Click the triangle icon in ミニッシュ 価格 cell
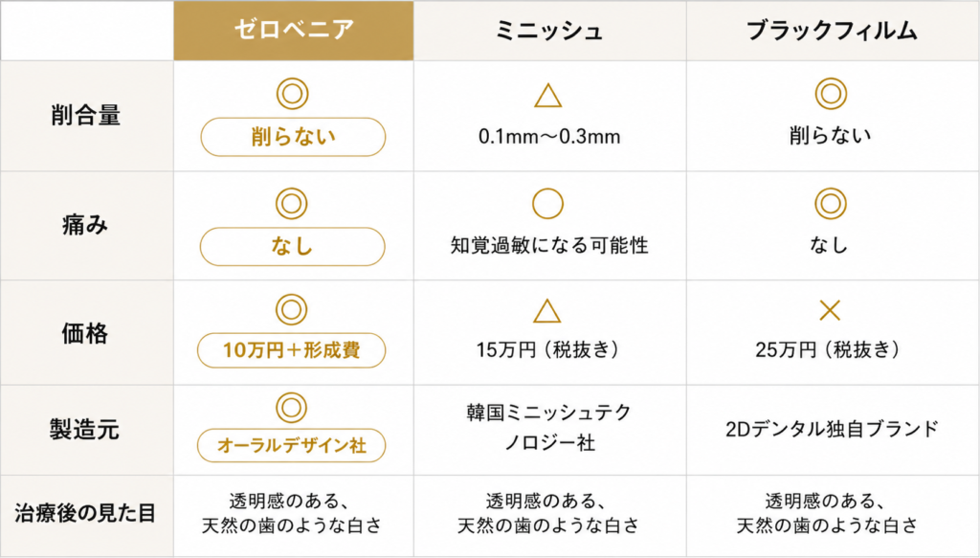Image resolution: width=980 pixels, height=558 pixels. (x=546, y=310)
